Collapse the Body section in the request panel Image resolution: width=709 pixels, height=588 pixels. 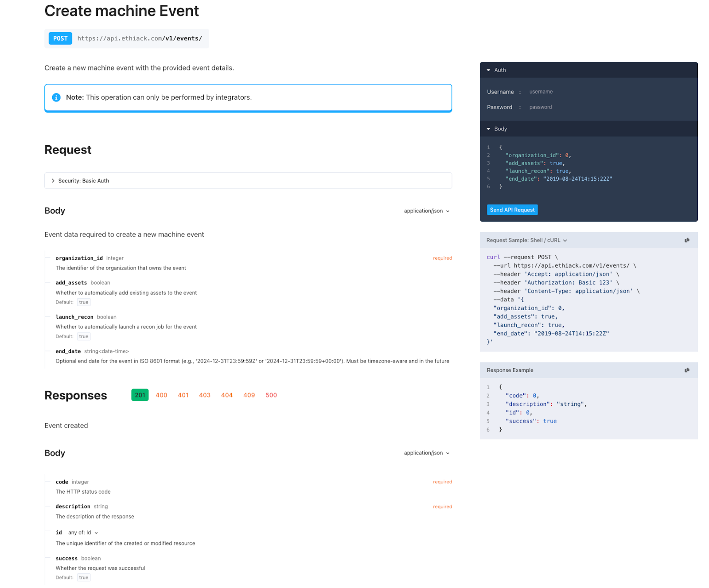(x=488, y=129)
